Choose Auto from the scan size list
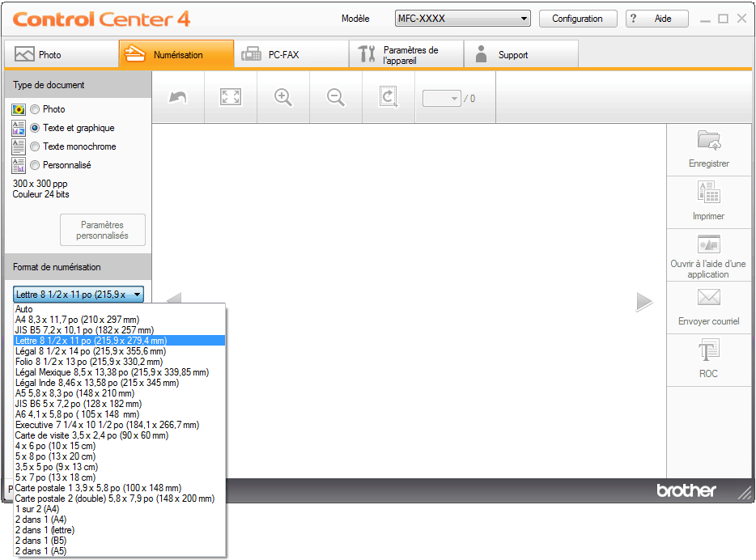The height and width of the screenshot is (560, 756). [120, 309]
